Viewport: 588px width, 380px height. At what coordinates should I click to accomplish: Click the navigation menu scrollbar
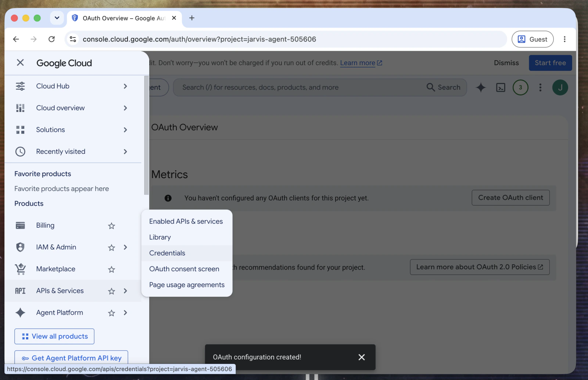click(146, 135)
